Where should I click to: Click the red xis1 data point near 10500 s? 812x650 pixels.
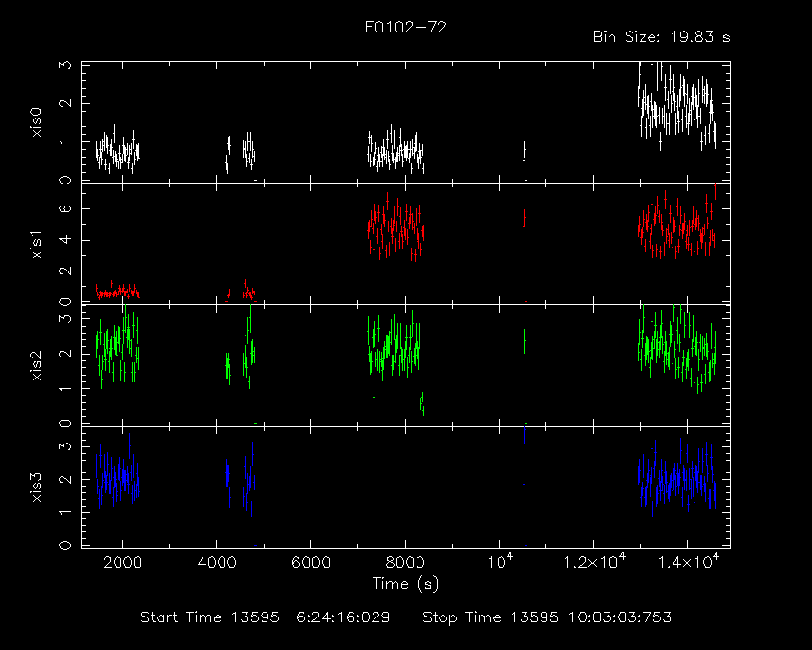click(x=524, y=222)
